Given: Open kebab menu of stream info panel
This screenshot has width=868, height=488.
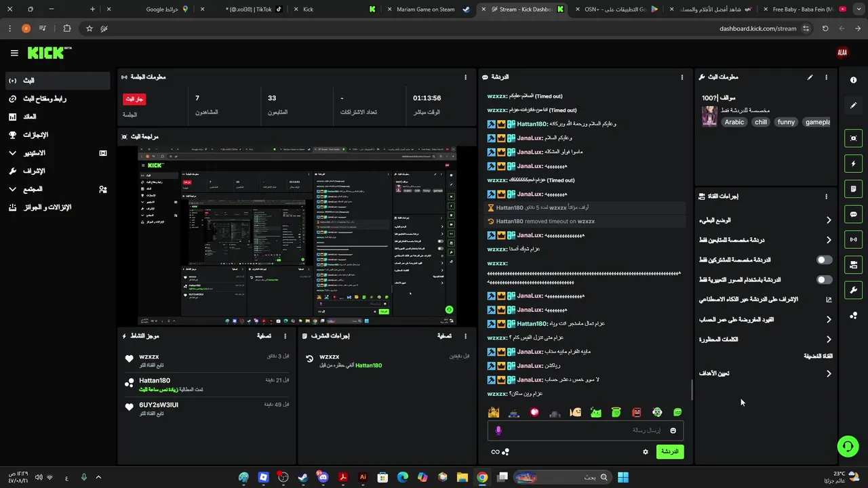Looking at the screenshot, I should (826, 77).
